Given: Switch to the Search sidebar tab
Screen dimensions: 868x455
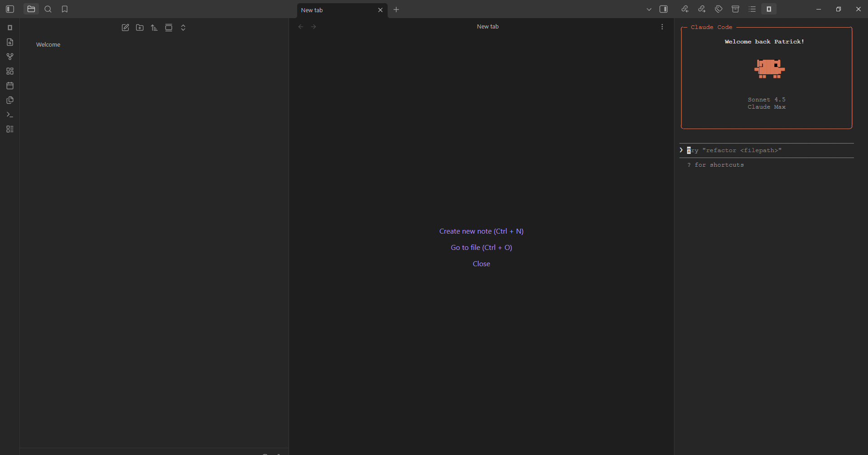Looking at the screenshot, I should (x=48, y=9).
